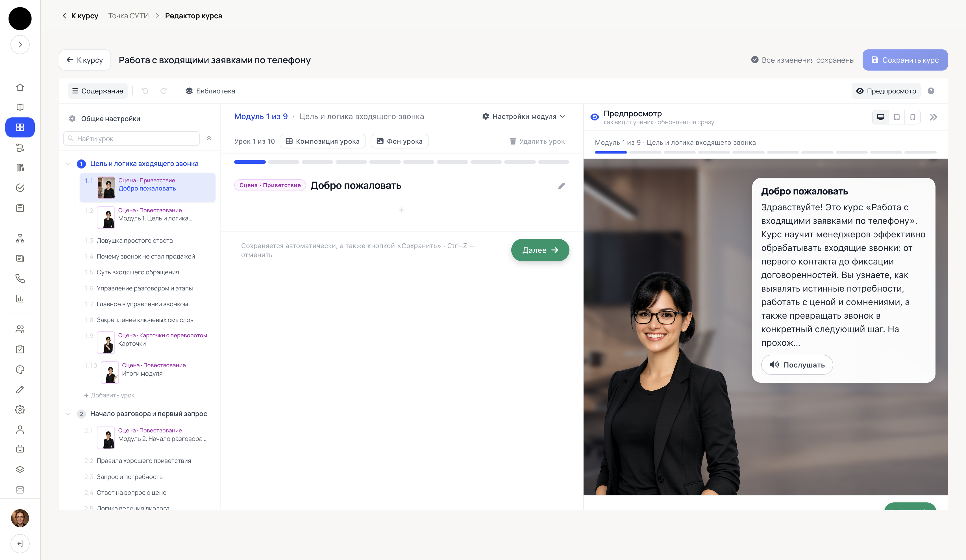Click second segment of lesson progress bar

284,162
